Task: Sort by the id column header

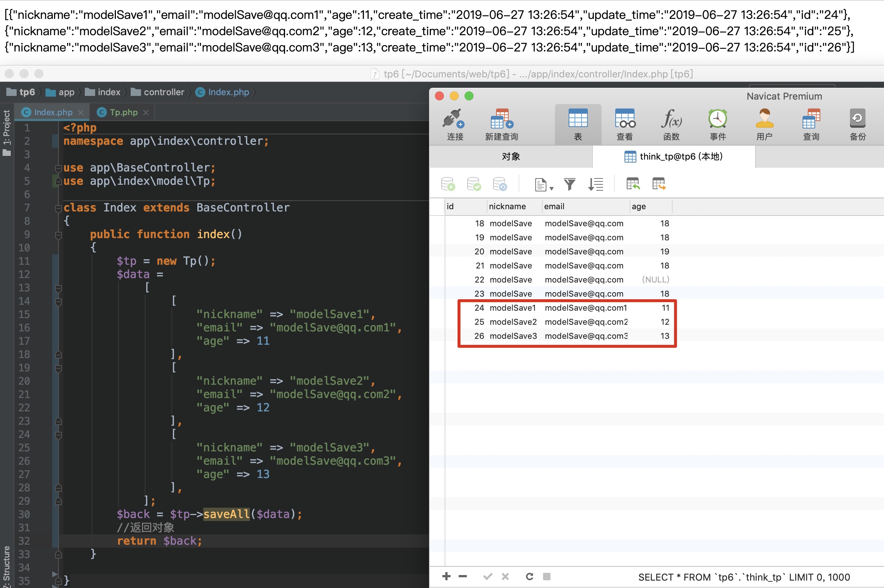Action: 466,206
